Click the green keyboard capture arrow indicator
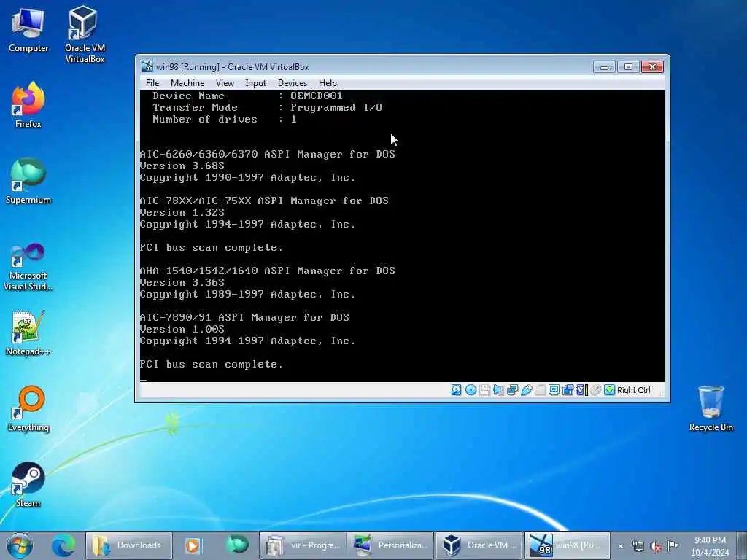The width and height of the screenshot is (747, 560). tap(609, 390)
